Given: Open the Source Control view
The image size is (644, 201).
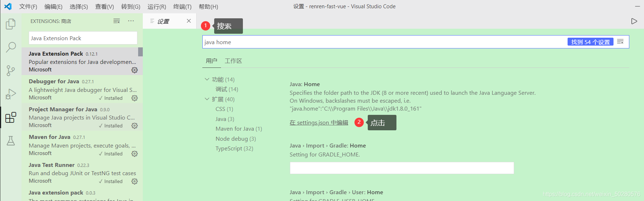Looking at the screenshot, I should coord(11,70).
